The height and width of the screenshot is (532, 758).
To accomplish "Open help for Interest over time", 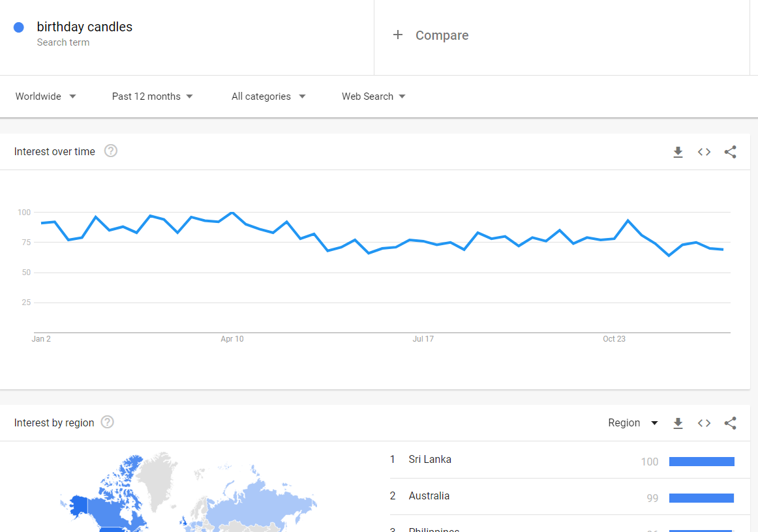I will click(111, 151).
